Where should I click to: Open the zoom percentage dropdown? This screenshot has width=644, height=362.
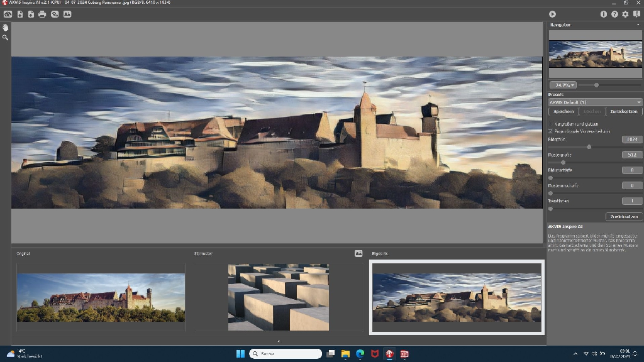click(x=563, y=85)
